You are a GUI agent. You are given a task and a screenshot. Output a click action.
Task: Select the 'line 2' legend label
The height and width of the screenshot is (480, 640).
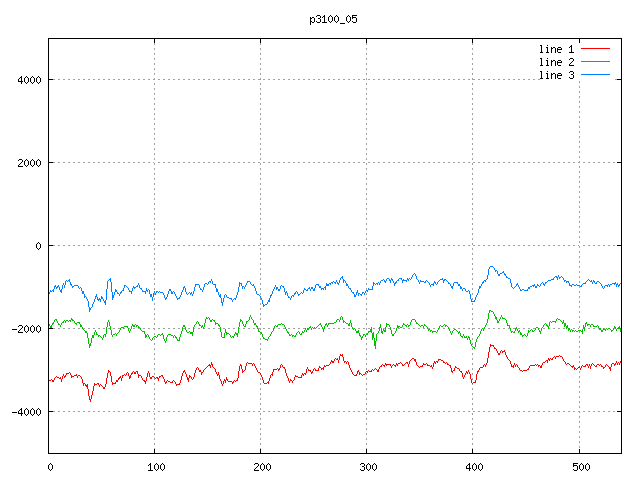(x=556, y=62)
